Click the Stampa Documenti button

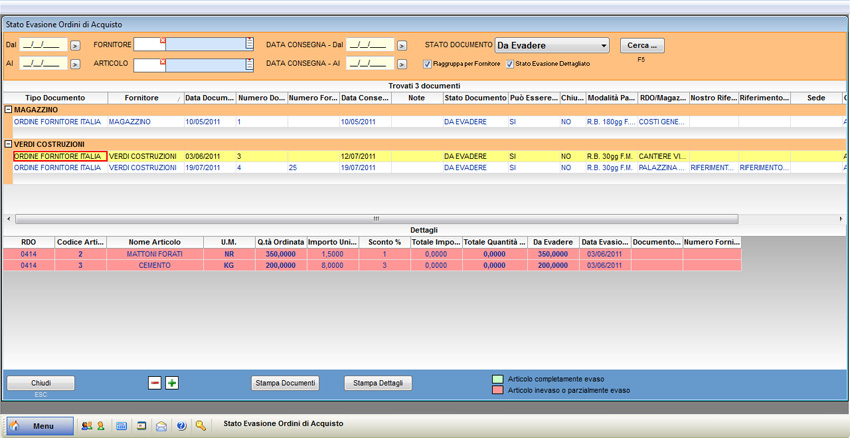[285, 383]
